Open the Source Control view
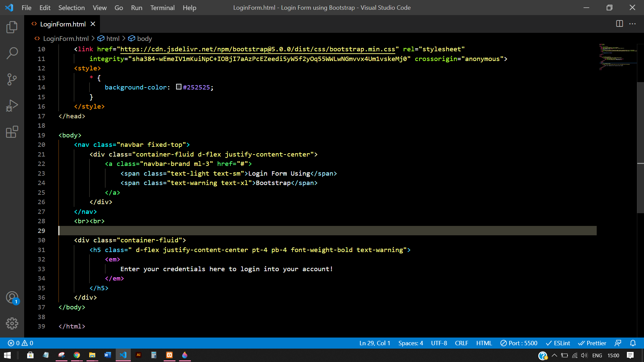 pos(12,79)
